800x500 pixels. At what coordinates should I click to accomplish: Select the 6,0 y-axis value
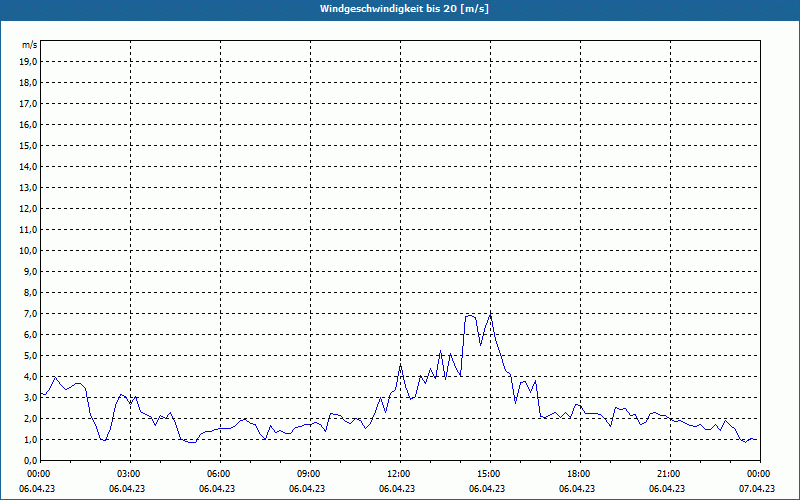30,334
